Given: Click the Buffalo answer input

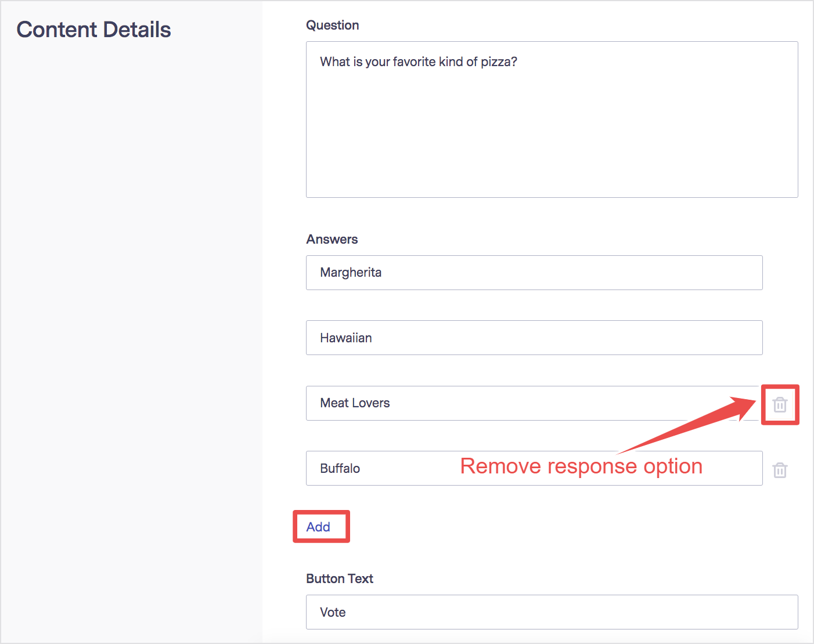Looking at the screenshot, I should click(x=395, y=468).
